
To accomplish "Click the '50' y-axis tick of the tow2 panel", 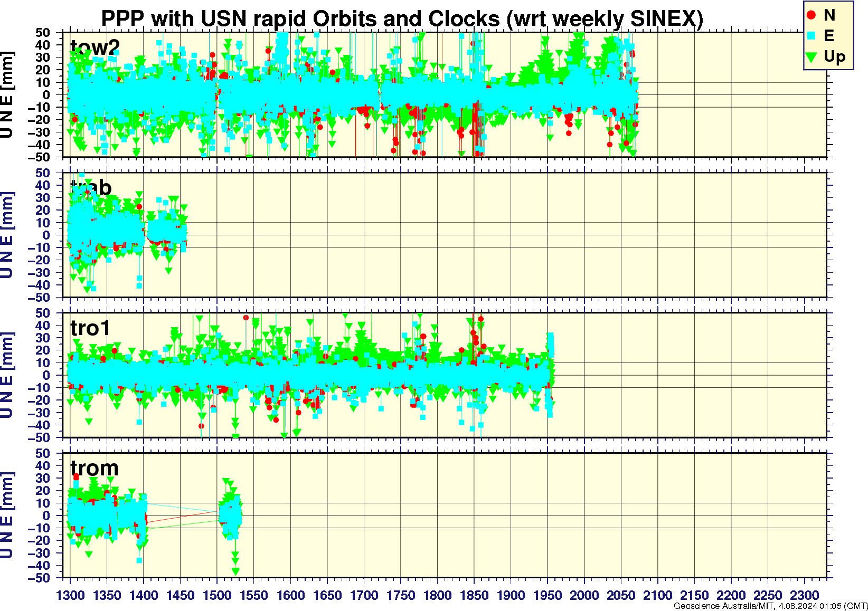I will [43, 33].
